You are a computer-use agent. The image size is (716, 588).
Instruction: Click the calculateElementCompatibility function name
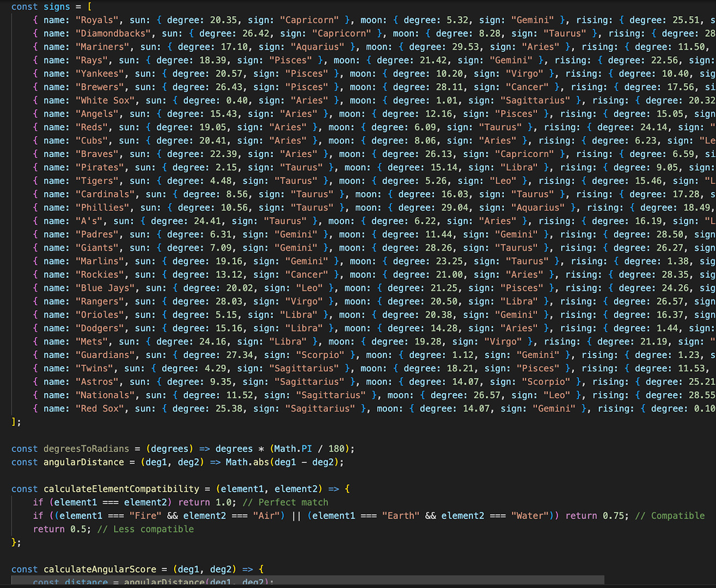[121, 489]
